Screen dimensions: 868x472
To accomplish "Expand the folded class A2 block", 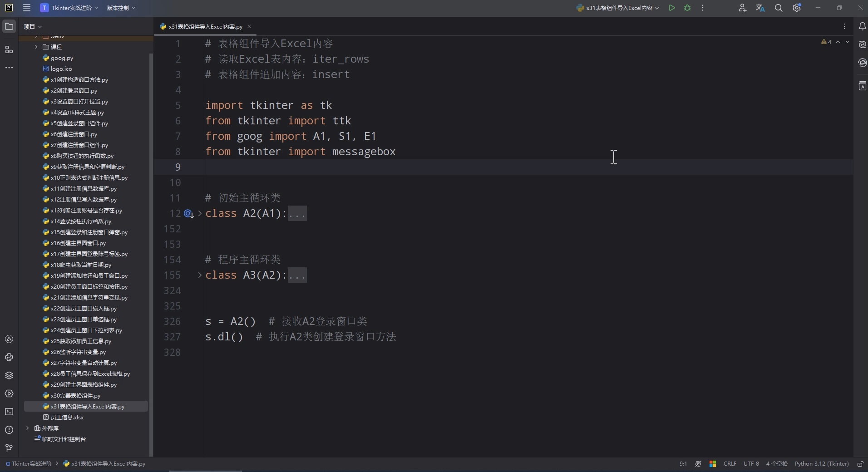I will tap(200, 213).
